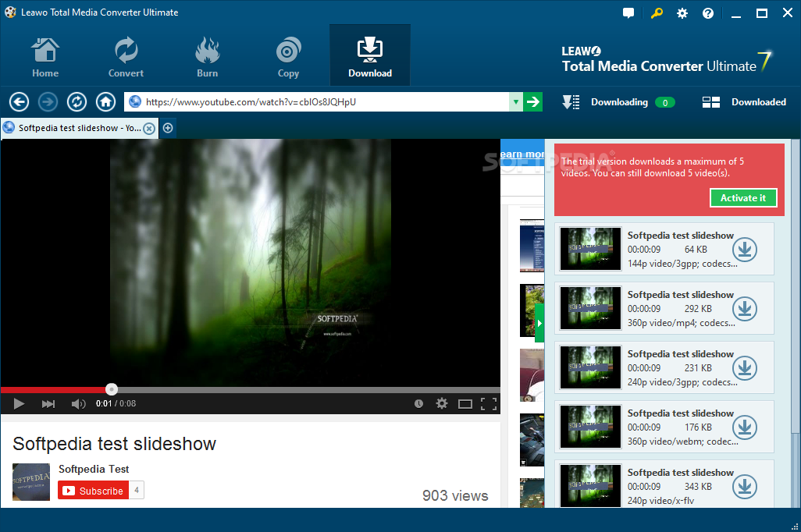
Task: Close the Softpedia test slideshow tab
Action: tap(148, 128)
